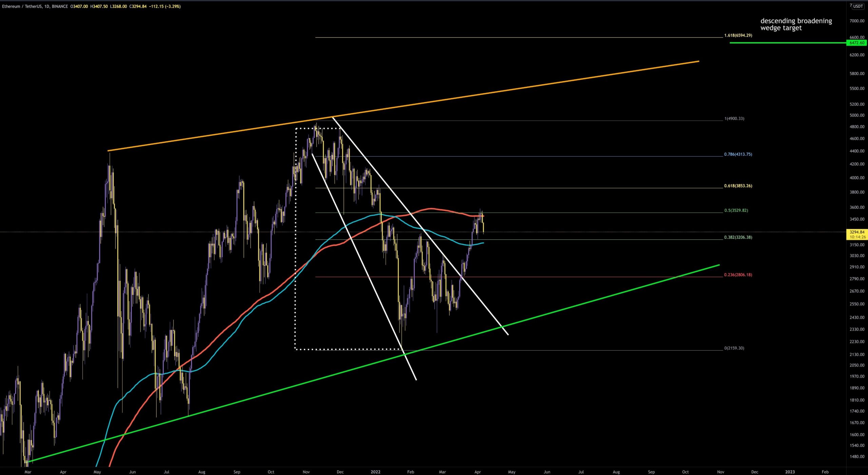Select the 0.618(3853.26) Fibonacci level label
The width and height of the screenshot is (868, 475).
[738, 186]
